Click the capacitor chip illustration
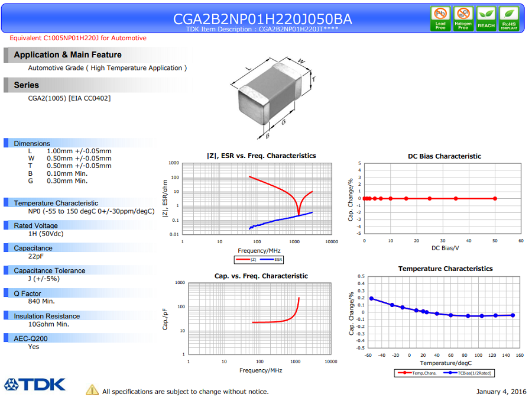This screenshot has height=397, width=532. (270, 94)
